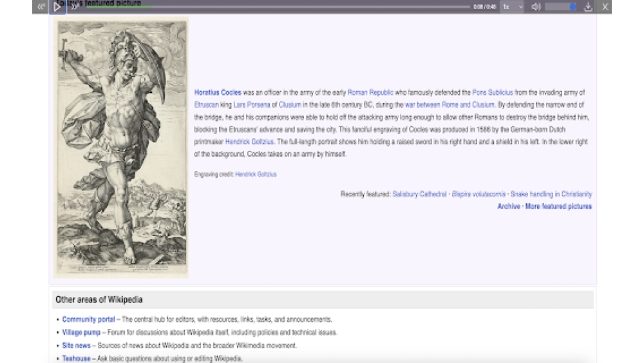
Task: Open the featured pictures Archive
Action: click(x=508, y=206)
